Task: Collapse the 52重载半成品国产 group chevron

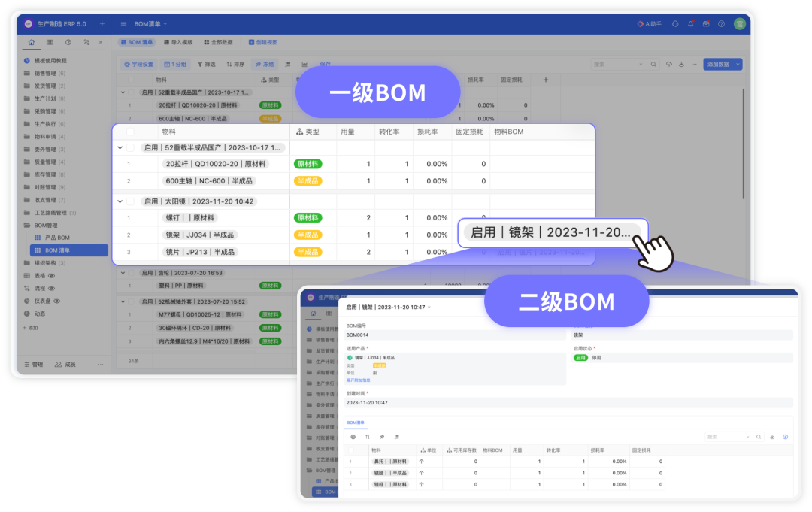Action: click(x=120, y=148)
